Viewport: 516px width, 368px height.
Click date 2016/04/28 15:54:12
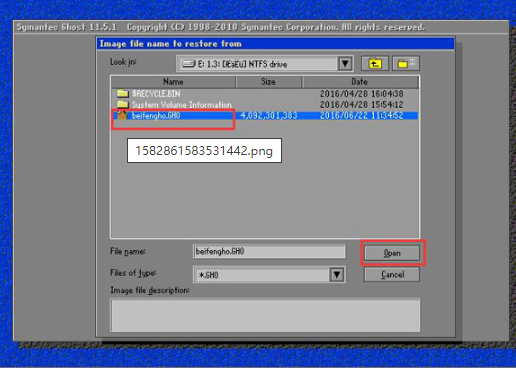pos(362,105)
